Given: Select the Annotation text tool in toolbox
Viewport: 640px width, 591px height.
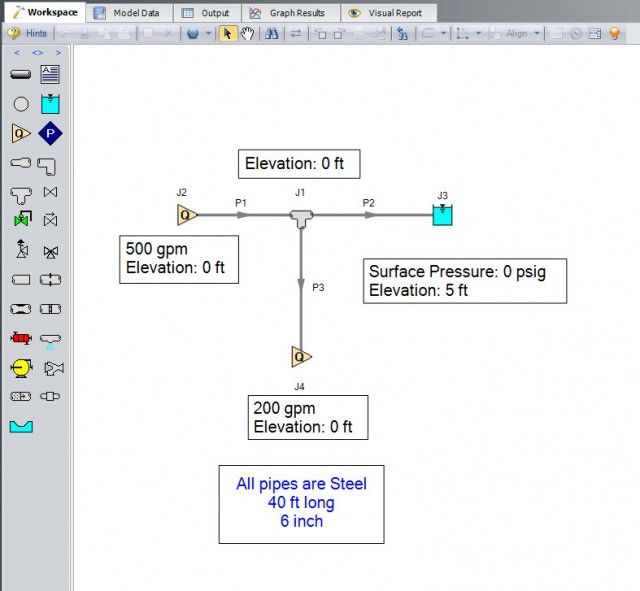Looking at the screenshot, I should coord(50,74).
